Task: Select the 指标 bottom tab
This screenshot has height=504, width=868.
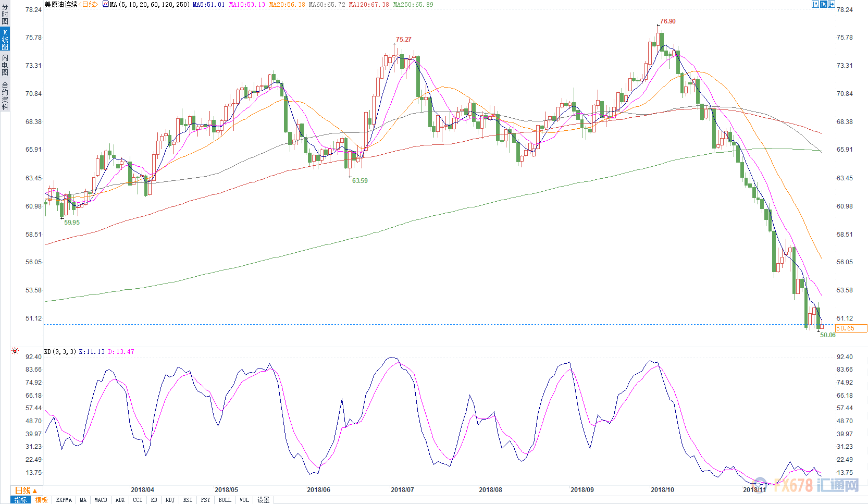Action: [x=21, y=500]
